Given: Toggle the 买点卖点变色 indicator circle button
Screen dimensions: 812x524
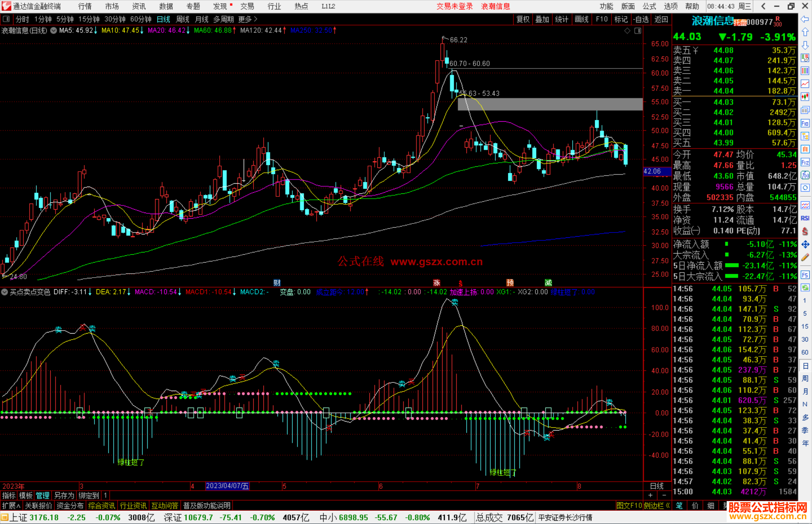Looking at the screenshot, I should [x=5, y=292].
